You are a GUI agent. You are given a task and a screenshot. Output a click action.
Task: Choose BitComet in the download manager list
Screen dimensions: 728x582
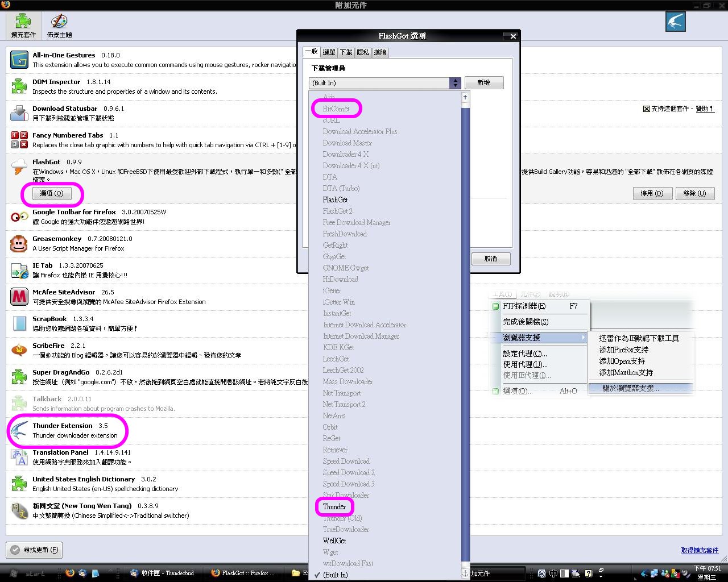336,109
